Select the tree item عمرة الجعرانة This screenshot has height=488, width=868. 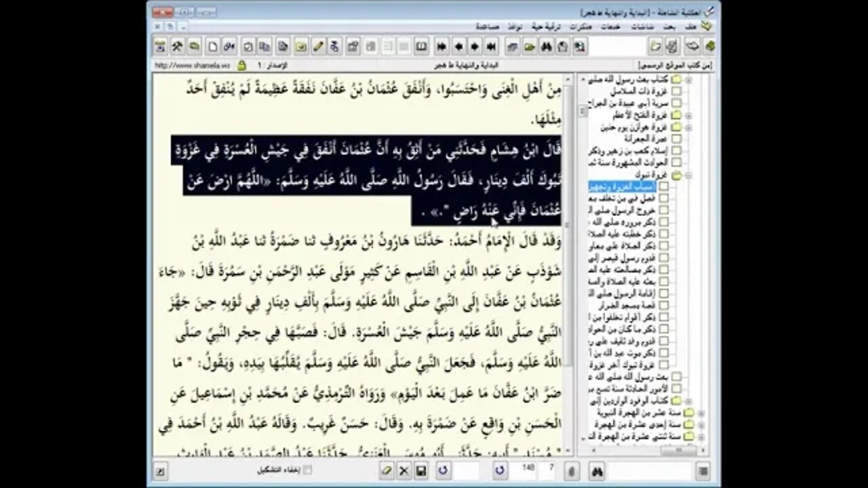pos(647,138)
